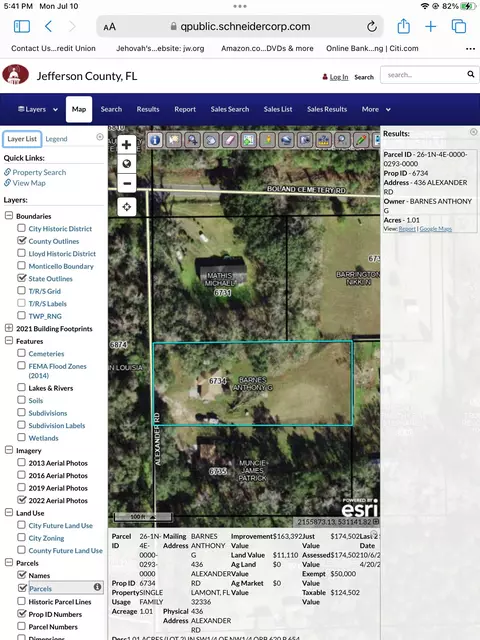Check 2019 Aerial Photos imagery
Image resolution: width=480 pixels, height=640 pixels.
(21, 487)
